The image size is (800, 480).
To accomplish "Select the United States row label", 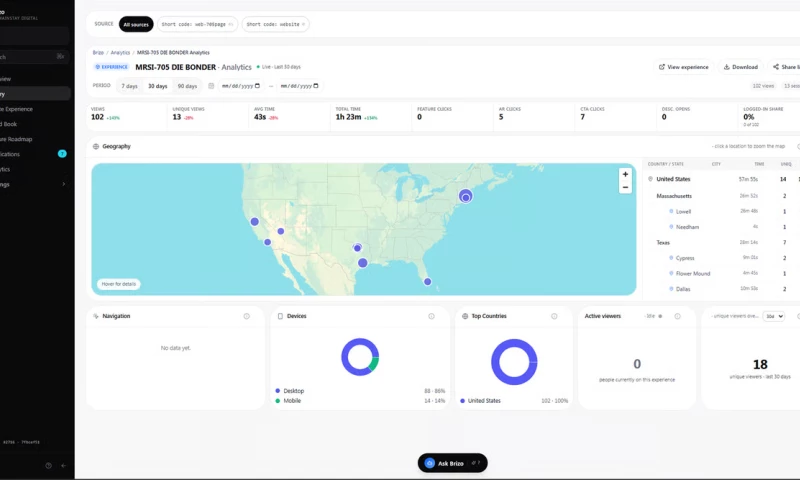I will pos(673,179).
